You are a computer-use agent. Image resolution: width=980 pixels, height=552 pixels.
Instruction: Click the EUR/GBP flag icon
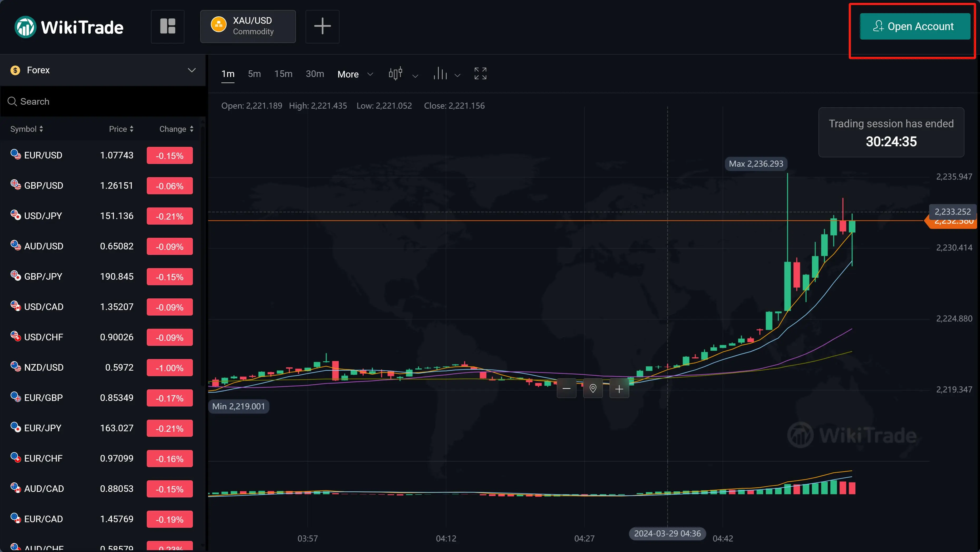(x=16, y=397)
